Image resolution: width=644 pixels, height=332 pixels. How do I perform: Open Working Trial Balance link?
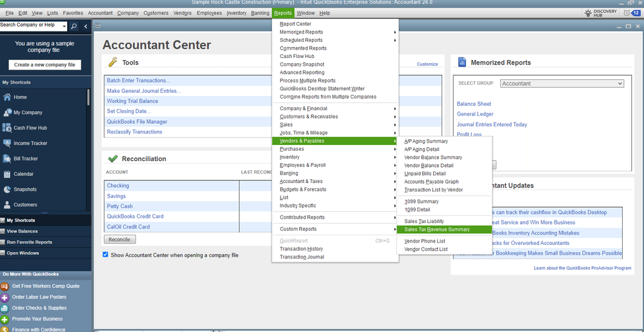pos(132,101)
